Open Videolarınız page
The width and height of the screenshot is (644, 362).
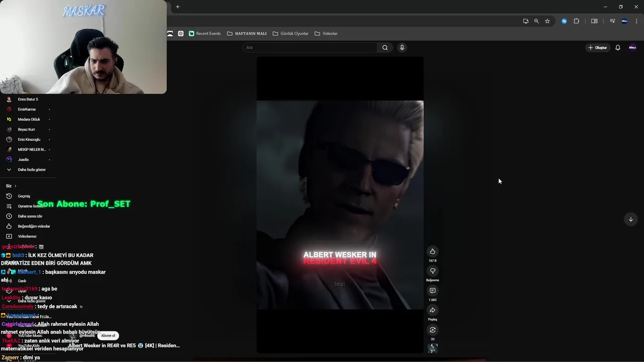coord(28,236)
